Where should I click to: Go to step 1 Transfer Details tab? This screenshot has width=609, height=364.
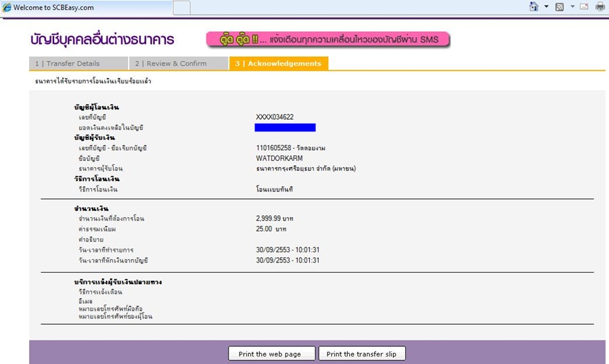tap(78, 64)
